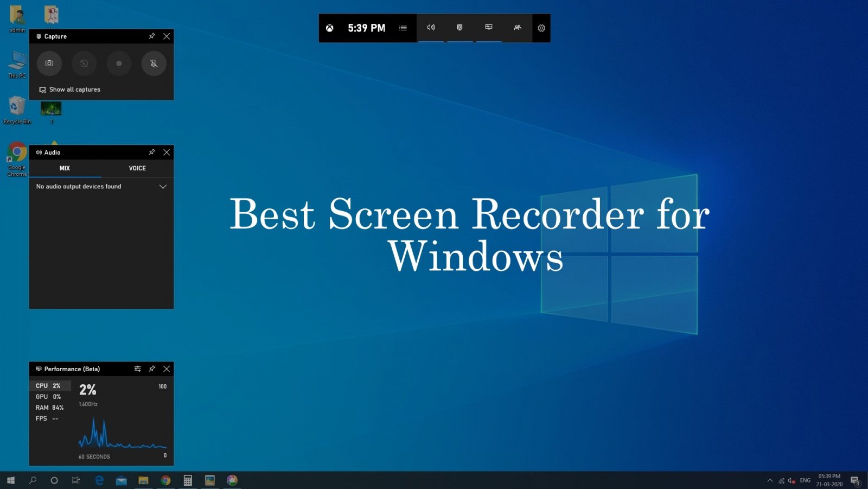The height and width of the screenshot is (489, 868).
Task: Pin the Performance widget
Action: click(x=152, y=369)
